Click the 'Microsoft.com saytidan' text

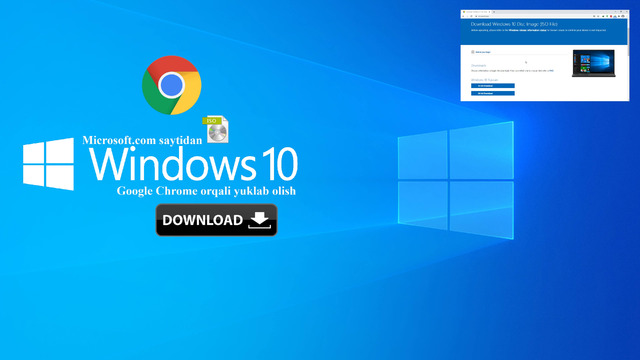[142, 140]
